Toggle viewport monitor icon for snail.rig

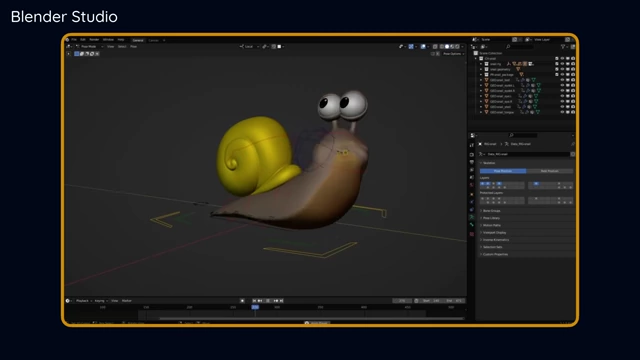pyautogui.click(x=568, y=64)
